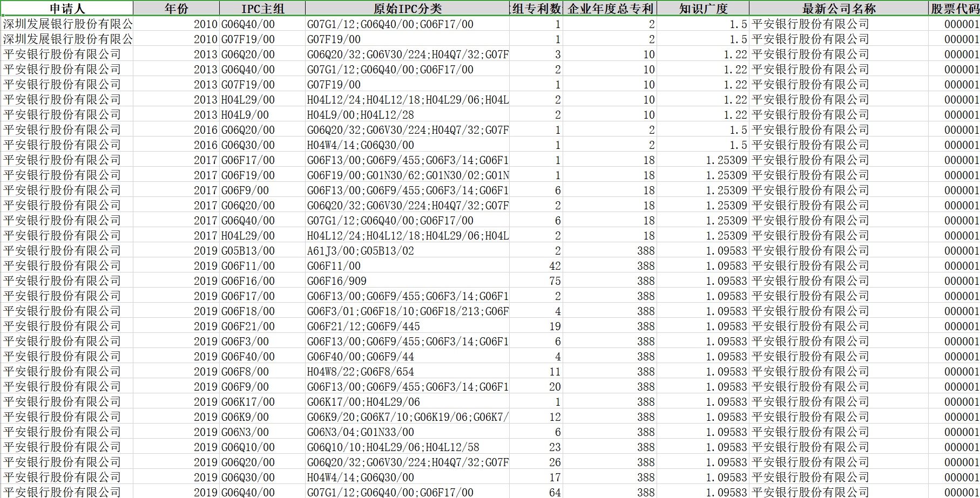This screenshot has width=980, height=498.
Task: Click the 企业年度总专利 header cell
Action: click(610, 9)
